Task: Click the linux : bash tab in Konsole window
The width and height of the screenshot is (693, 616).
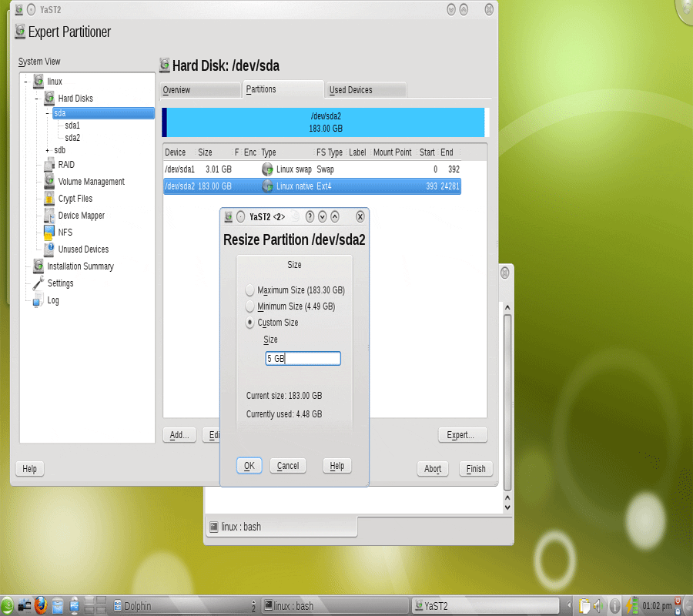Action: [282, 527]
